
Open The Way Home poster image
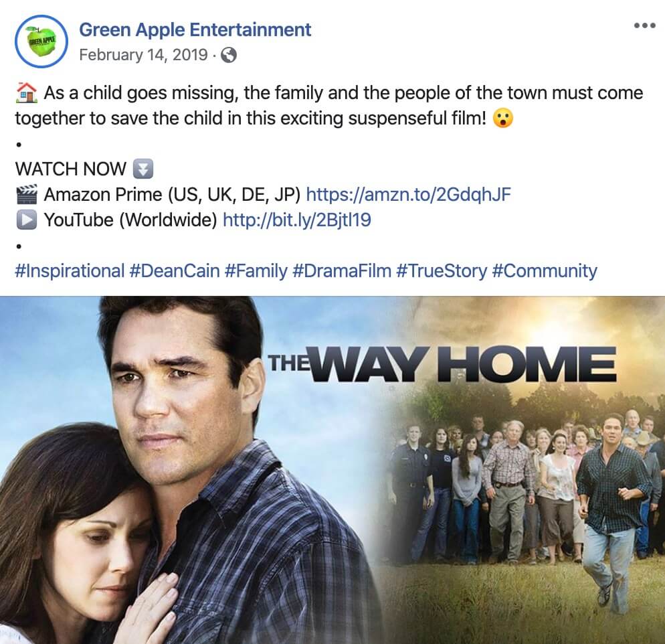[x=332, y=470]
